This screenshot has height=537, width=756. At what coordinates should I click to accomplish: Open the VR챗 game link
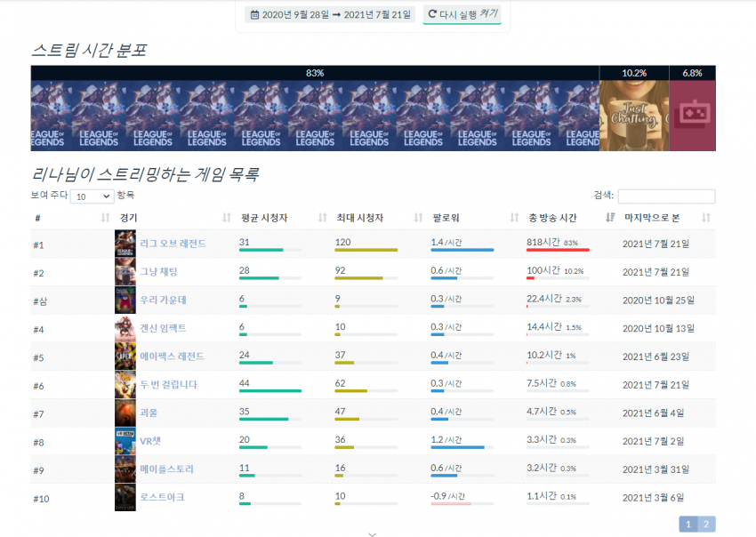pos(150,441)
